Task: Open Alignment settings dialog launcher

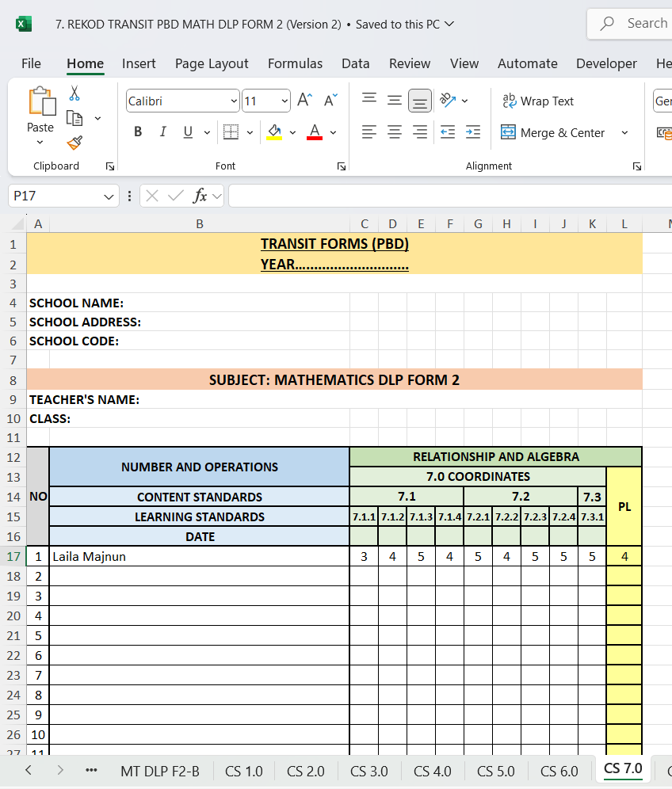Action: [637, 166]
